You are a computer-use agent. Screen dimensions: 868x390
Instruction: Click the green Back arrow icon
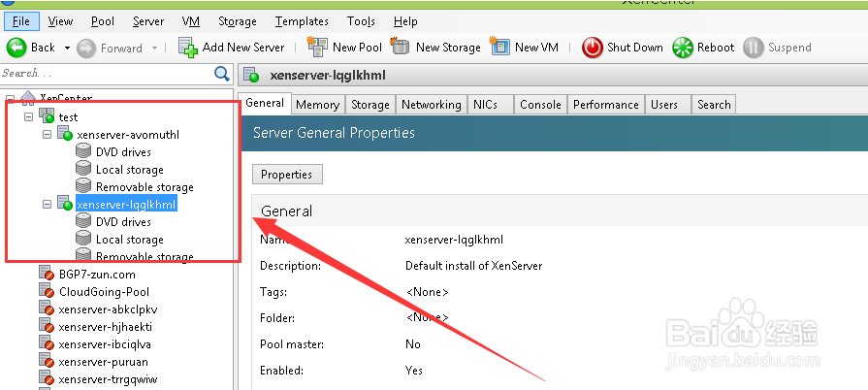(16, 48)
